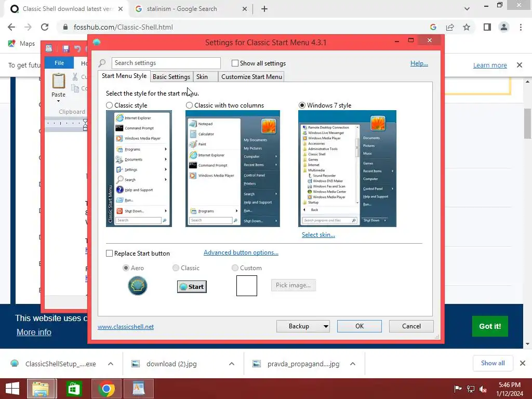The height and width of the screenshot is (399, 532).
Task: Open the Help... link
Action: (419, 63)
